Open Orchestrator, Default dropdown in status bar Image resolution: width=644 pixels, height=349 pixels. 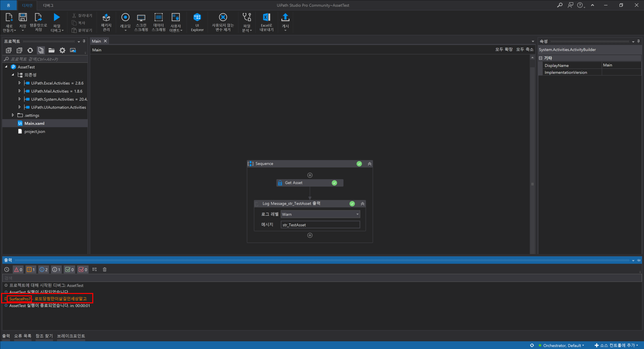pos(563,345)
